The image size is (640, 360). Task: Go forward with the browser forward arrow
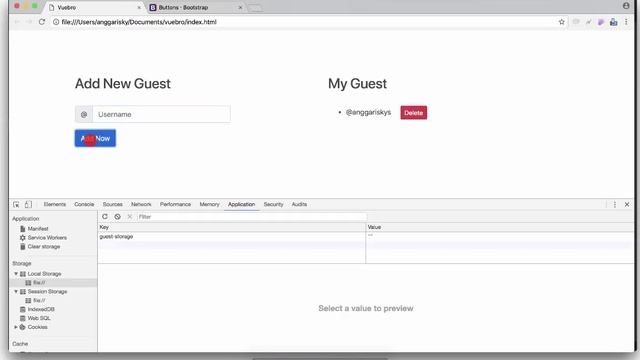point(29,22)
